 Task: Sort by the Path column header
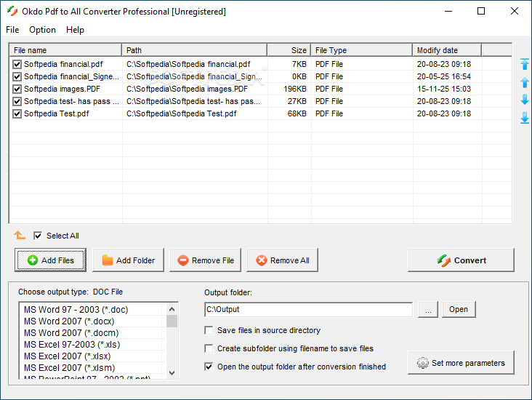[x=195, y=50]
